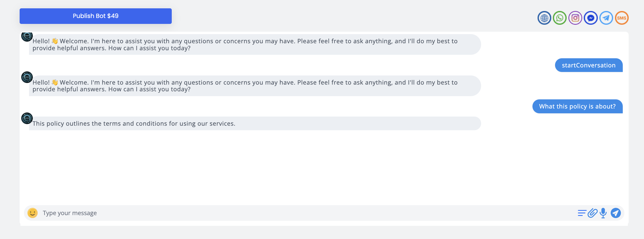Activate the microphone voice input icon
The height and width of the screenshot is (239, 644).
tap(603, 213)
